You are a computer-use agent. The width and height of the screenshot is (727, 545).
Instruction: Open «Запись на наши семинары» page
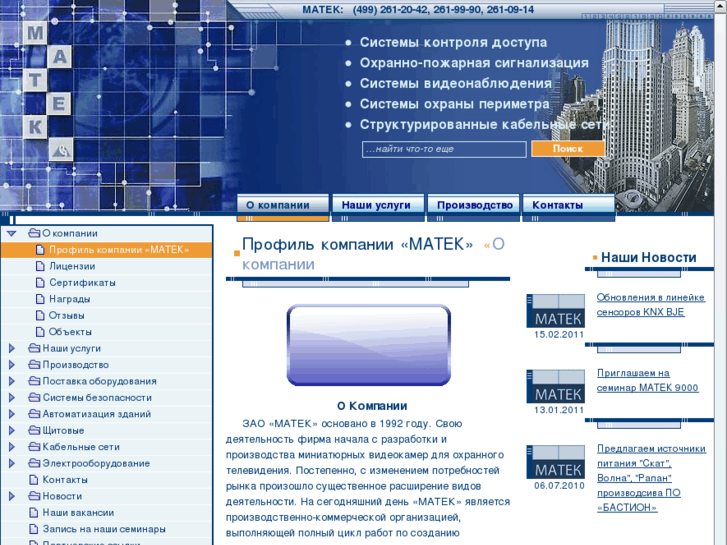click(104, 529)
